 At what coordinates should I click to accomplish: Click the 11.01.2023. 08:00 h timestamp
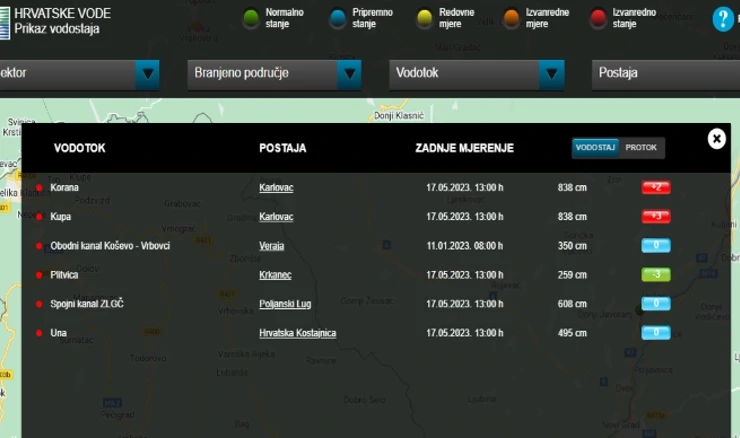(464, 246)
